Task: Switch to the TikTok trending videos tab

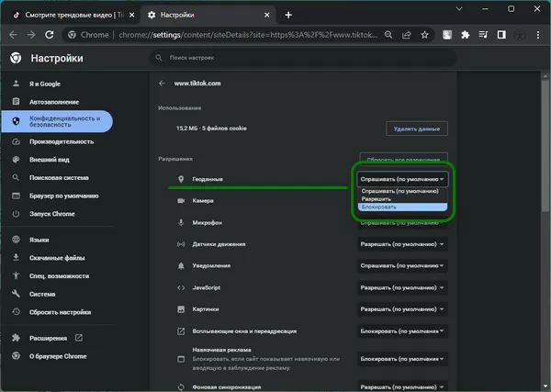Action: click(x=69, y=15)
